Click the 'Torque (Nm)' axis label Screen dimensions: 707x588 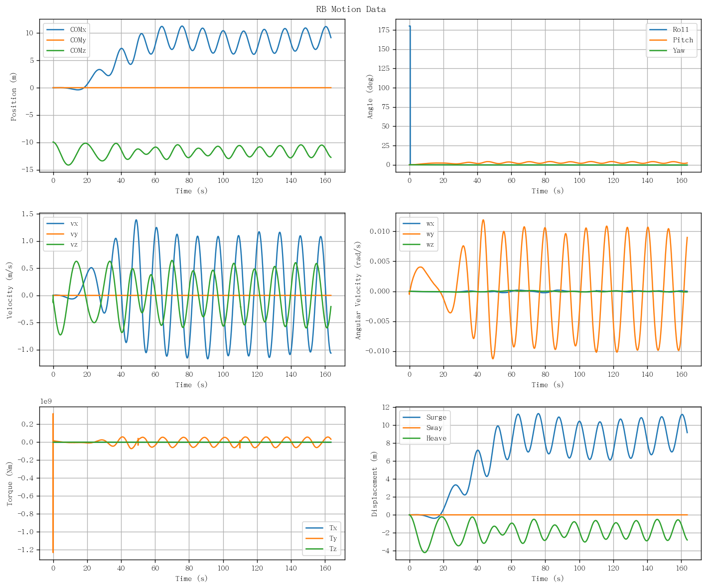[10, 483]
